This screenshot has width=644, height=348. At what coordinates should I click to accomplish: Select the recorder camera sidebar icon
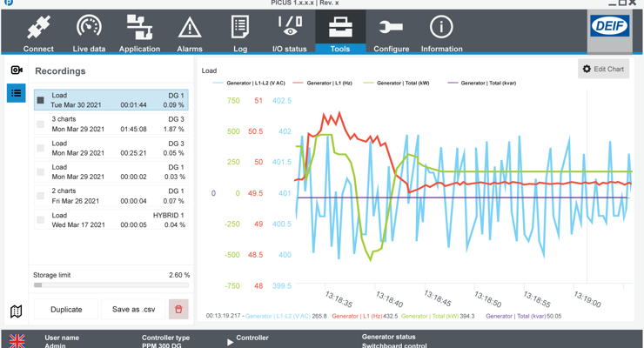[17, 70]
